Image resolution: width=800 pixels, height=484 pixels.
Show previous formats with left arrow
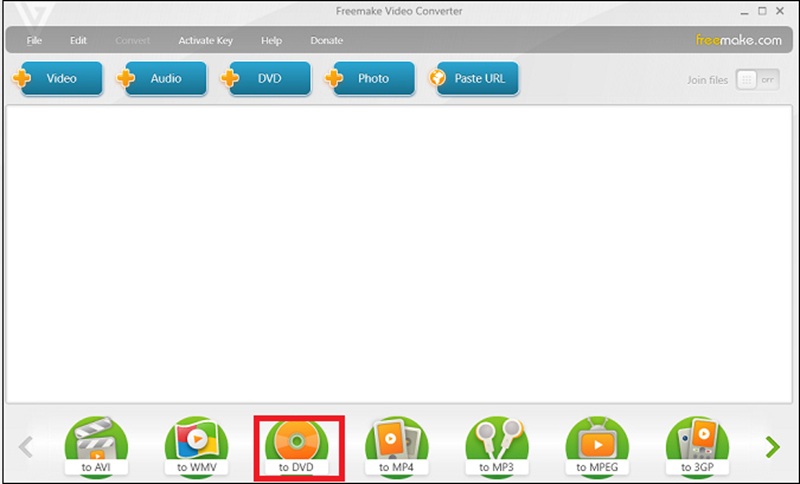26,447
